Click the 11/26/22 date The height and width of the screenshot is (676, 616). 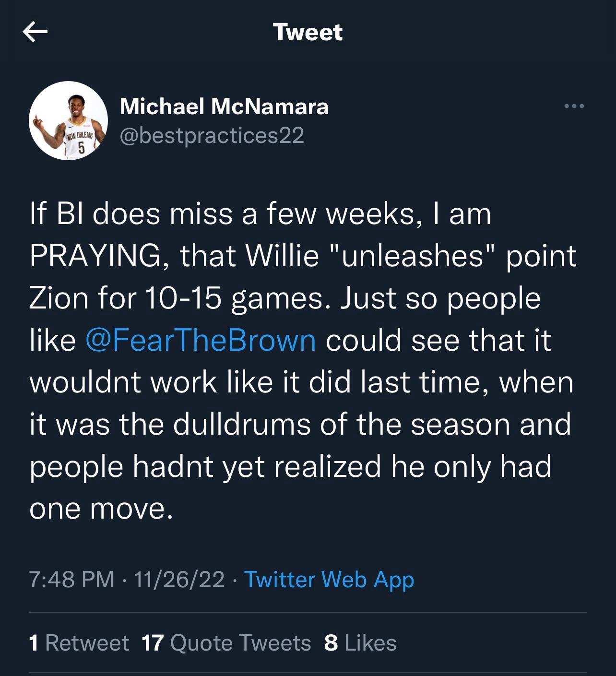click(x=179, y=579)
